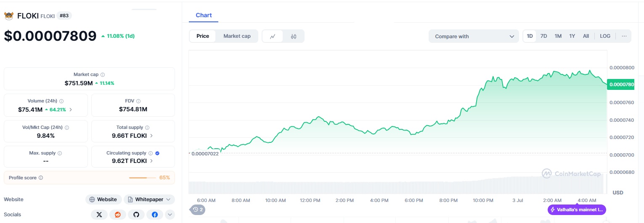Open the Website link button
The image size is (644, 223).
[x=103, y=199]
